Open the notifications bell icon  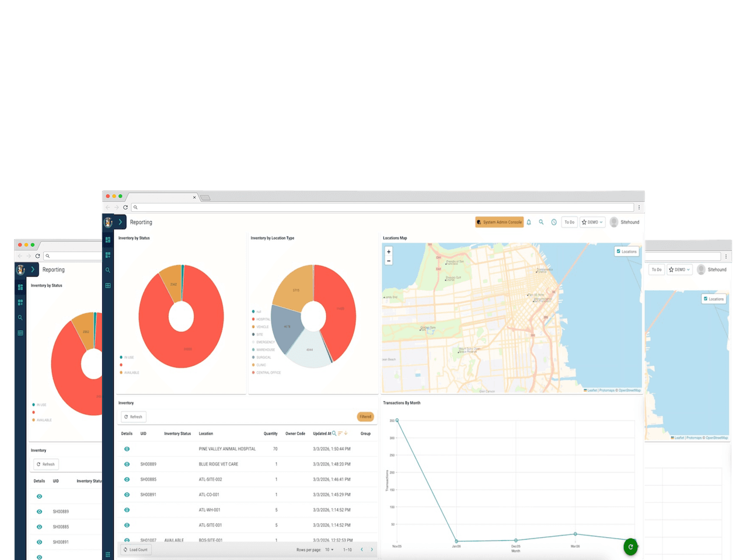528,222
